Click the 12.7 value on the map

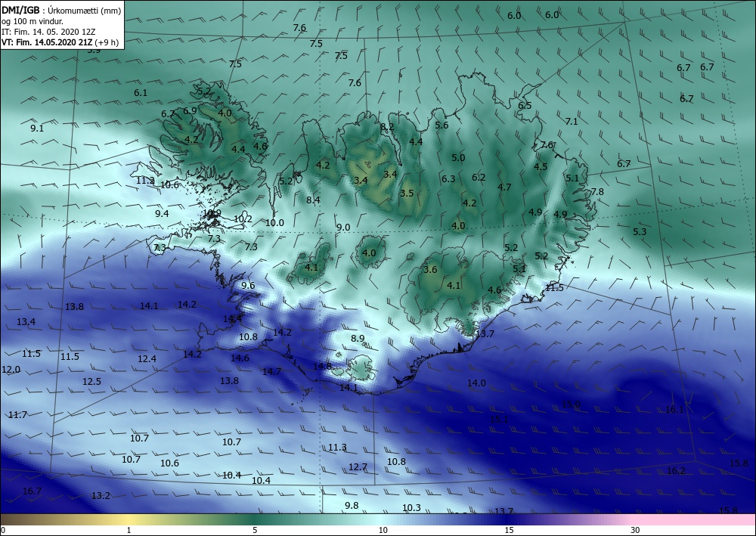point(358,467)
